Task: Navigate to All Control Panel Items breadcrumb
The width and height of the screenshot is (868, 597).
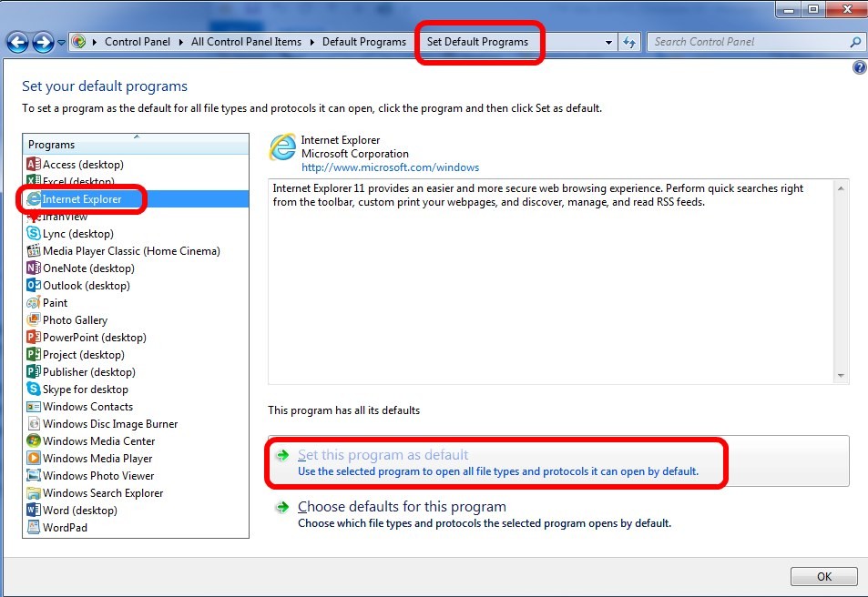Action: click(x=246, y=42)
